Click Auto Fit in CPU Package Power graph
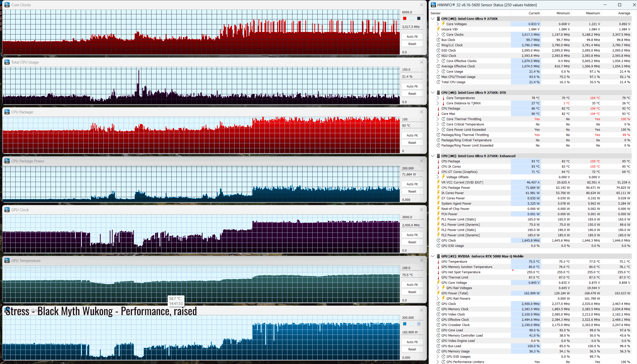The height and width of the screenshot is (364, 637). tap(412, 184)
